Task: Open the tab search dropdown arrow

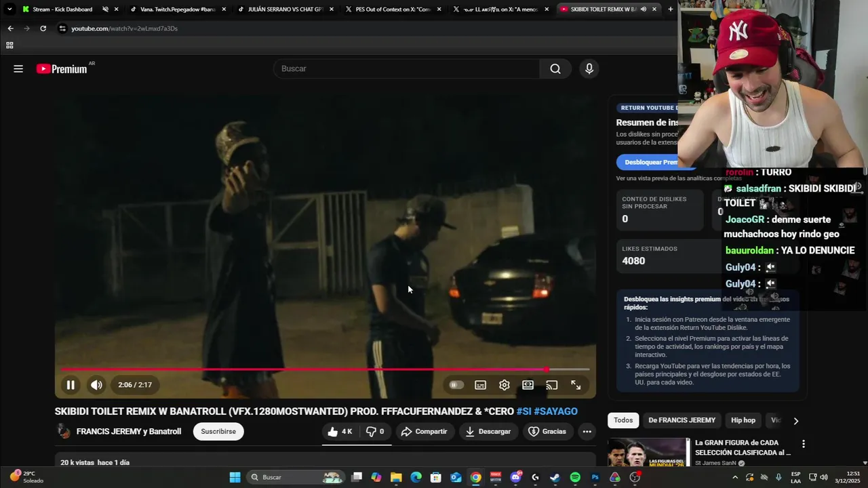Action: 9,9
